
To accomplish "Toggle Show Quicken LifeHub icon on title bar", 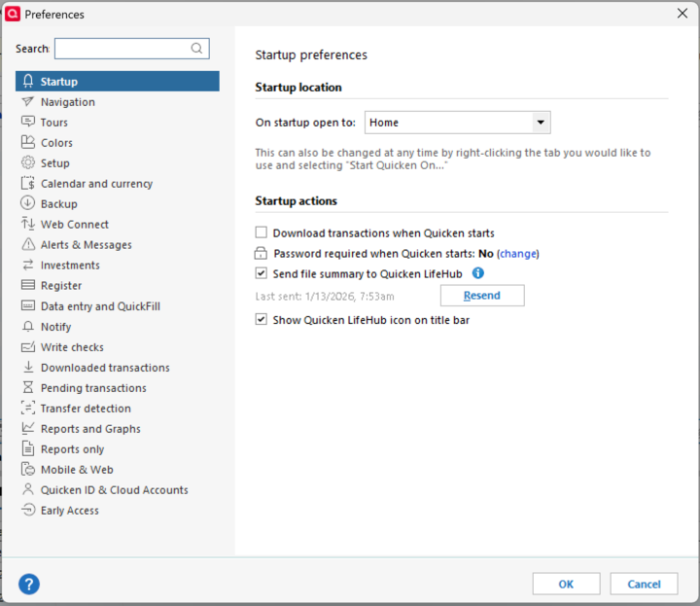I will [x=261, y=319].
